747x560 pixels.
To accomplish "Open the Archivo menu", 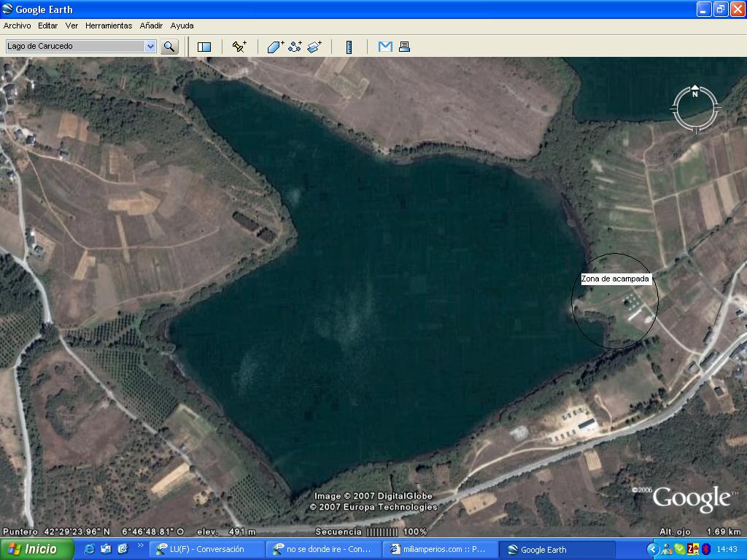I will tap(18, 26).
